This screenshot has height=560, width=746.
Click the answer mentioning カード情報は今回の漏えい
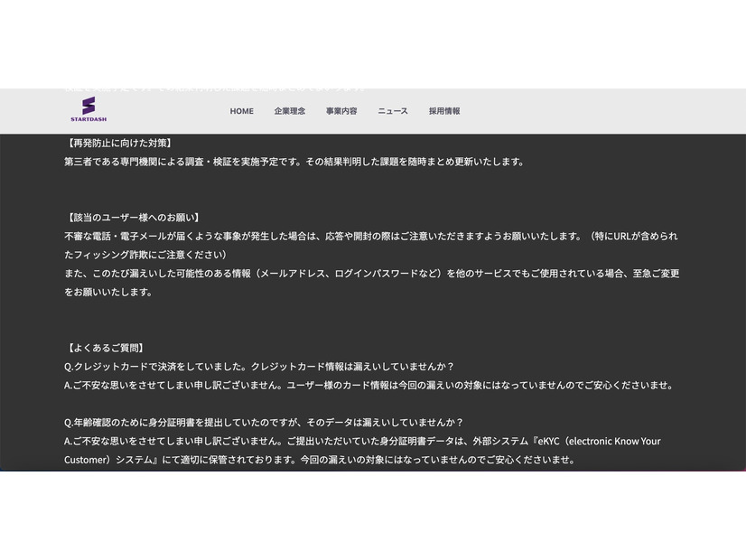369,386
